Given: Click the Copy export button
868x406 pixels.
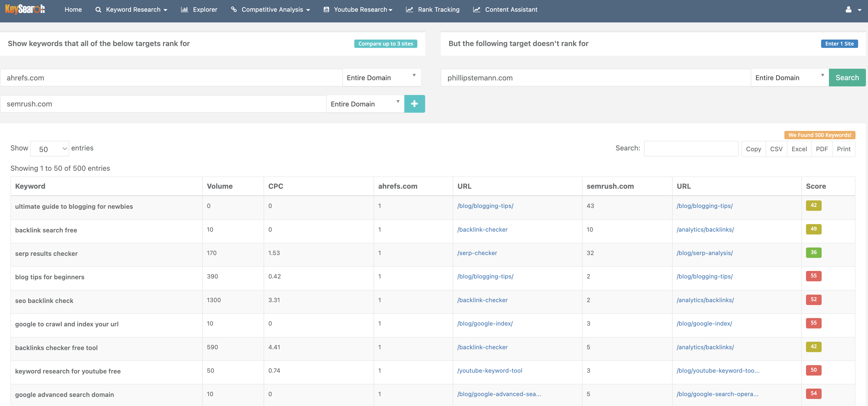Looking at the screenshot, I should click(x=753, y=149).
